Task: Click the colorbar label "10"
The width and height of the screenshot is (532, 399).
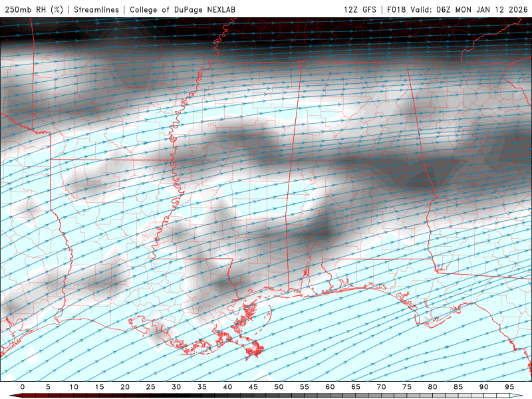Action: coord(74,387)
